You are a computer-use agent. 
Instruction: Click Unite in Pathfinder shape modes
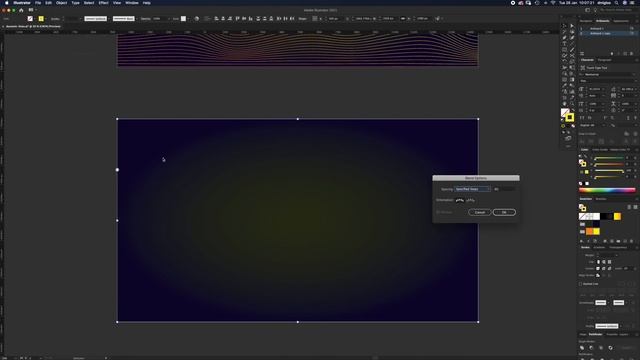point(582,348)
